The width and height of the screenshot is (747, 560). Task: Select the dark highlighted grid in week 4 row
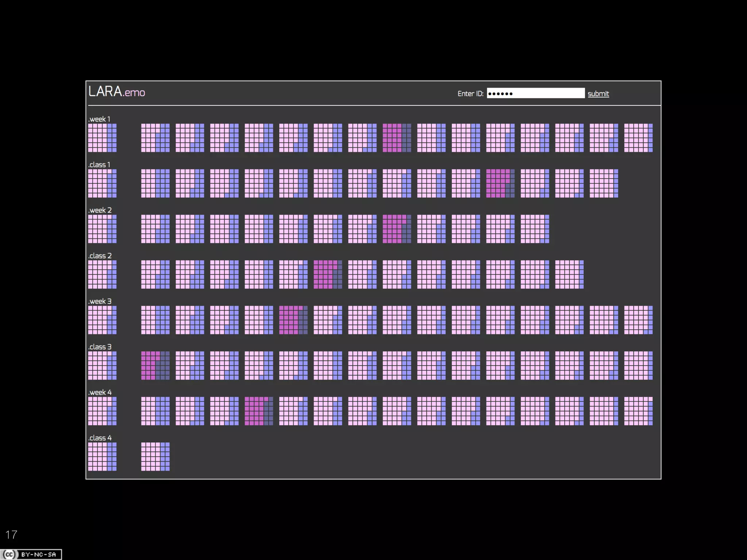tap(259, 411)
